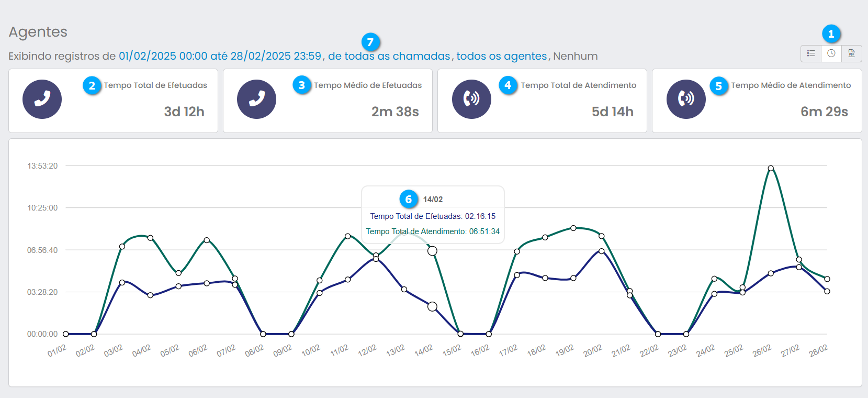Click the blue help marker number 7
The height and width of the screenshot is (398, 868).
click(x=370, y=42)
